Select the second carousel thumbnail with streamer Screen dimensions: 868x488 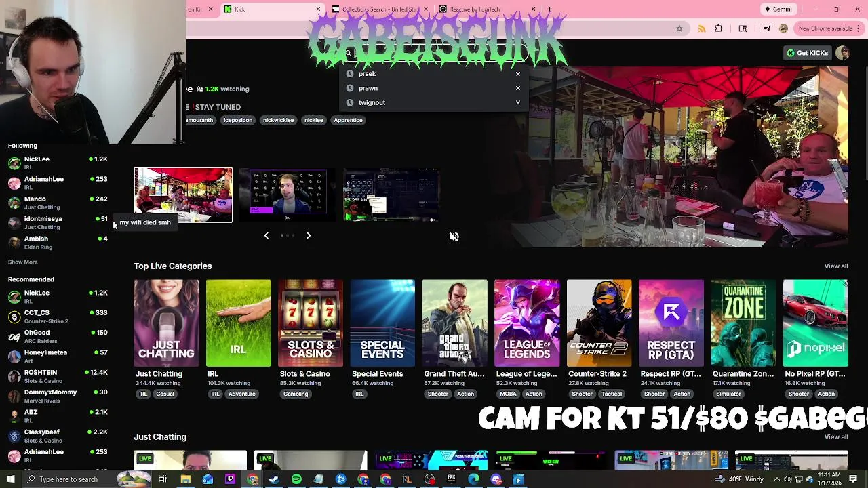coord(288,195)
